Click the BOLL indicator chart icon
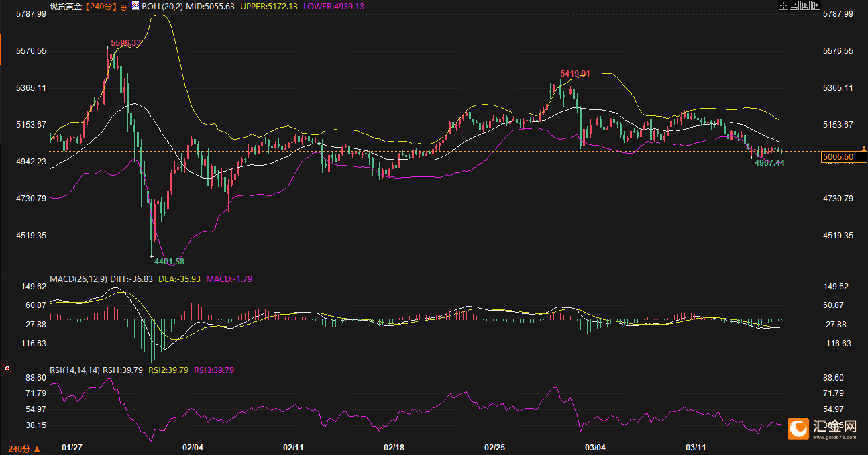This screenshot has width=868, height=455. (136, 6)
